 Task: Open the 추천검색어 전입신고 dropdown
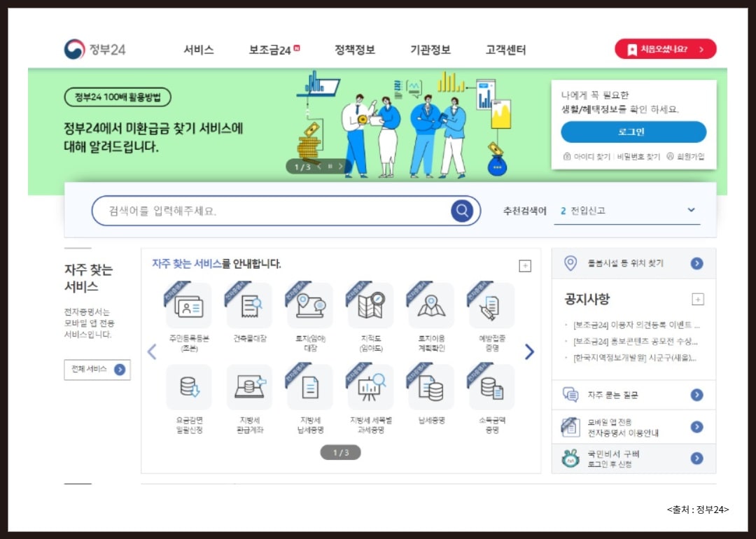point(626,211)
